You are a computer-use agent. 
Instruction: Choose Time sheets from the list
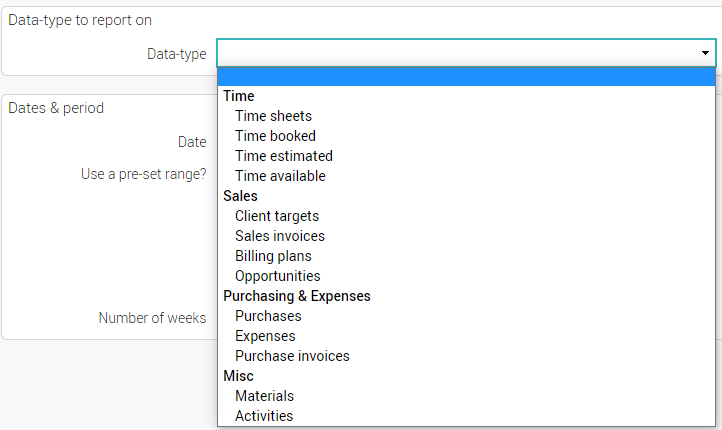click(x=273, y=116)
